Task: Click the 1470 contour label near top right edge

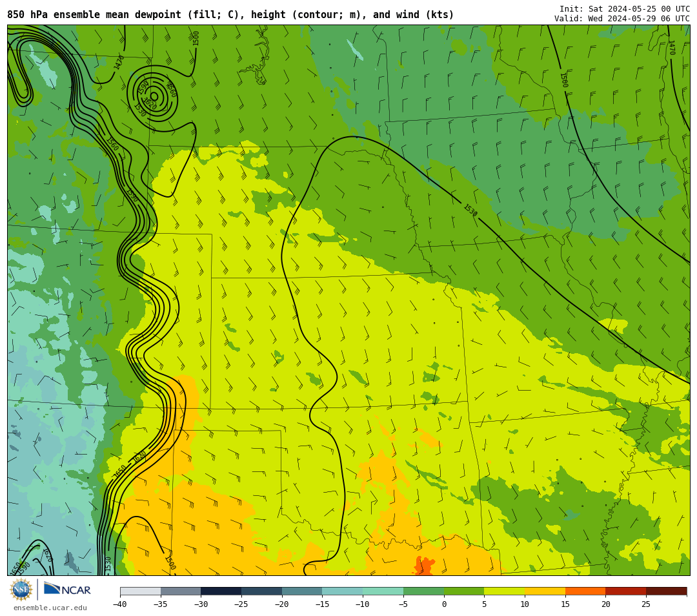Action: [672, 48]
